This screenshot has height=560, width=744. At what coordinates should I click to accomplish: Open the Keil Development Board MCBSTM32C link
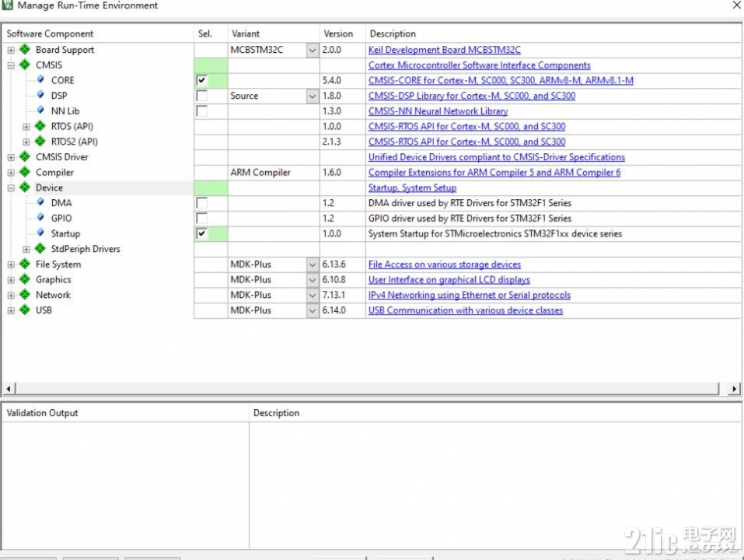[x=445, y=50]
